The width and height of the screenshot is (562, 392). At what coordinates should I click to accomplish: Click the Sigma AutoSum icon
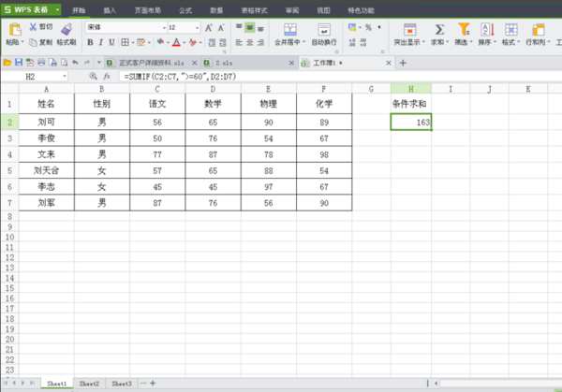[439, 29]
